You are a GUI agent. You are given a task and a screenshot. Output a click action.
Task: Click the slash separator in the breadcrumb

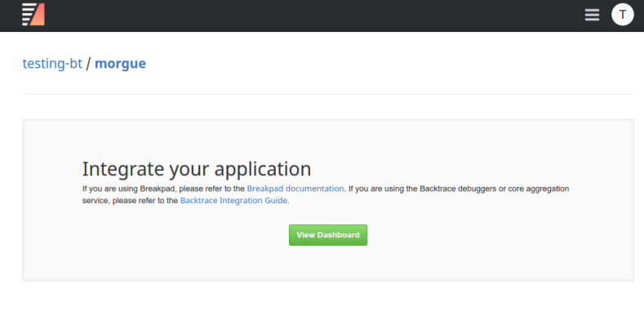(x=88, y=64)
